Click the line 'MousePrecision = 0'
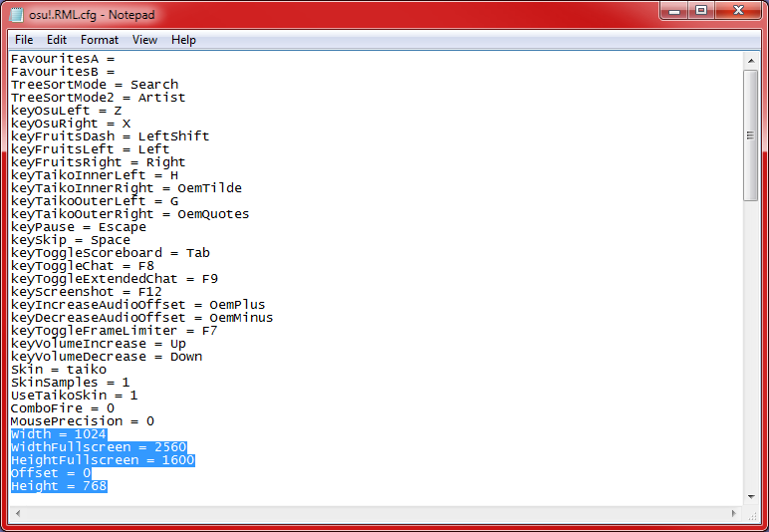Image resolution: width=769 pixels, height=532 pixels. (x=83, y=421)
